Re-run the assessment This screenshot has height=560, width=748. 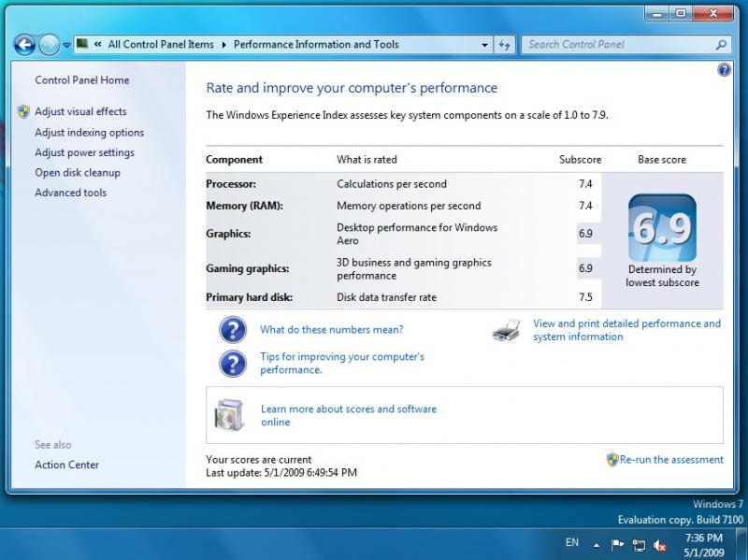(671, 460)
